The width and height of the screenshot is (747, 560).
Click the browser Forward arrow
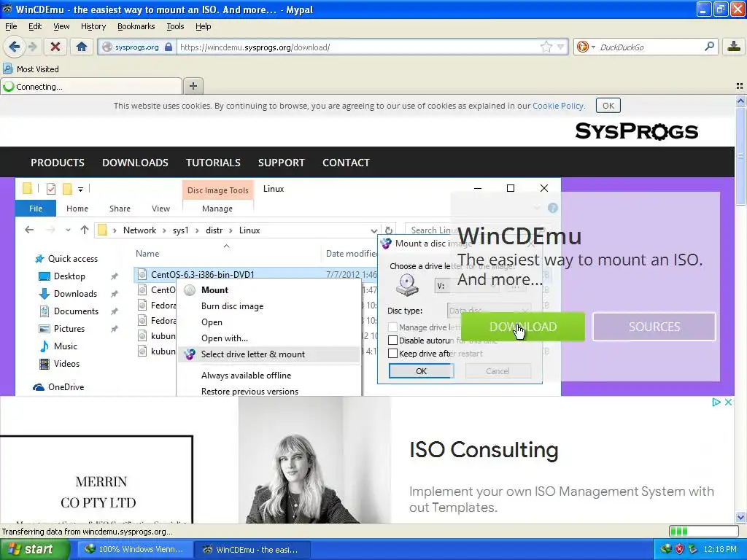[32, 47]
